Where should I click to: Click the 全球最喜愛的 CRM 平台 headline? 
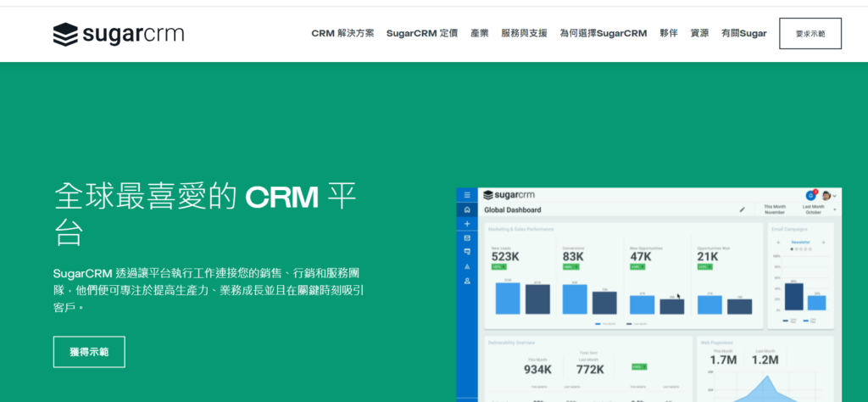[205, 213]
